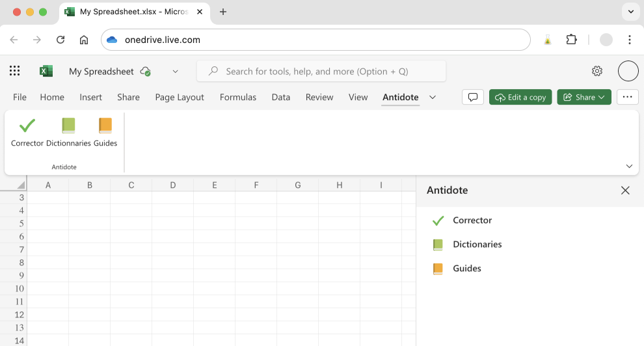The height and width of the screenshot is (346, 644).
Task: Open the Share dropdown button
Action: coord(584,97)
